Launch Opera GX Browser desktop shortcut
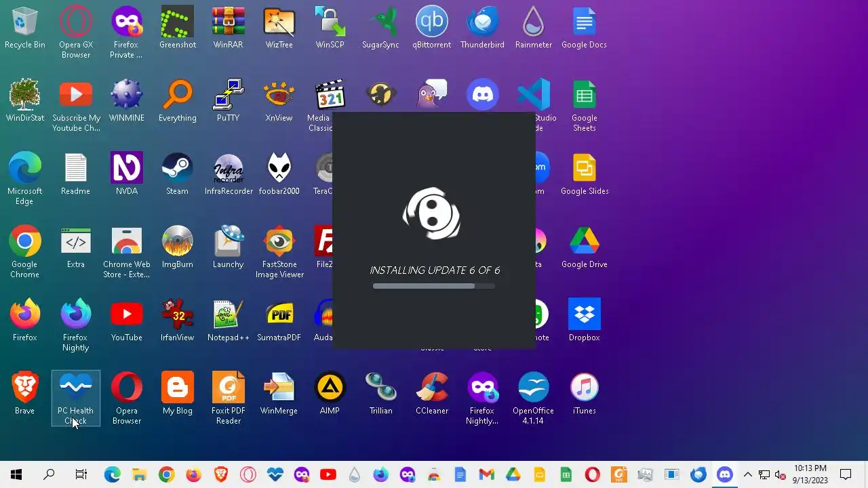The height and width of the screenshot is (488, 868). (x=75, y=33)
